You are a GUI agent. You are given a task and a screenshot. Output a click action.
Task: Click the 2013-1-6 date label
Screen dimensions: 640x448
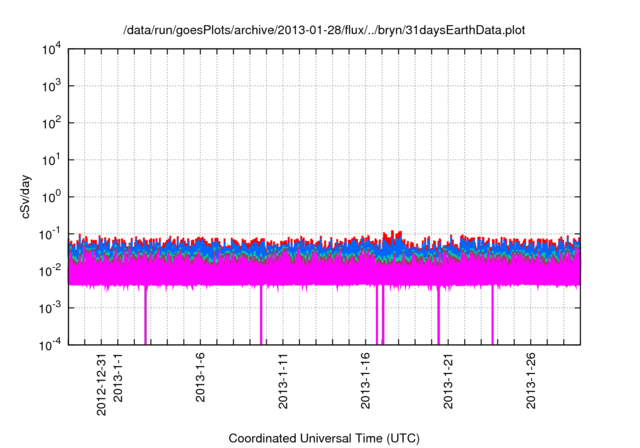(200, 378)
